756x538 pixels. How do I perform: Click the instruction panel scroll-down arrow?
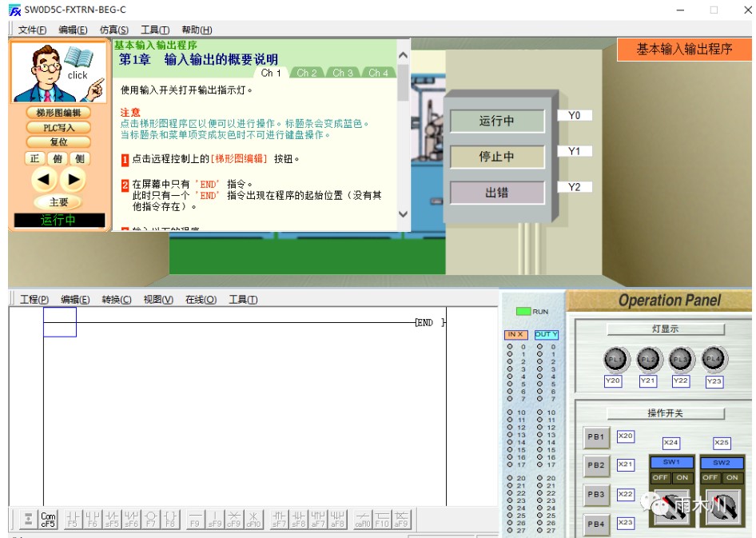coord(404,214)
